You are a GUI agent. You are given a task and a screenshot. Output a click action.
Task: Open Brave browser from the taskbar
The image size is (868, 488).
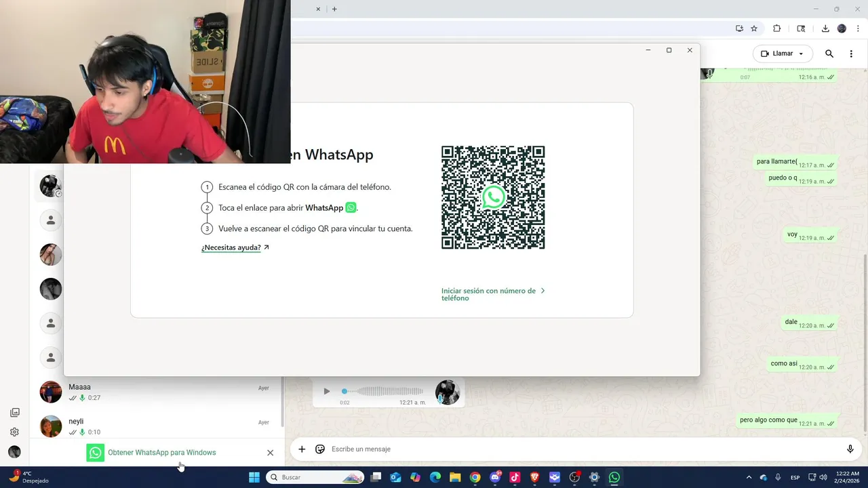click(x=534, y=477)
